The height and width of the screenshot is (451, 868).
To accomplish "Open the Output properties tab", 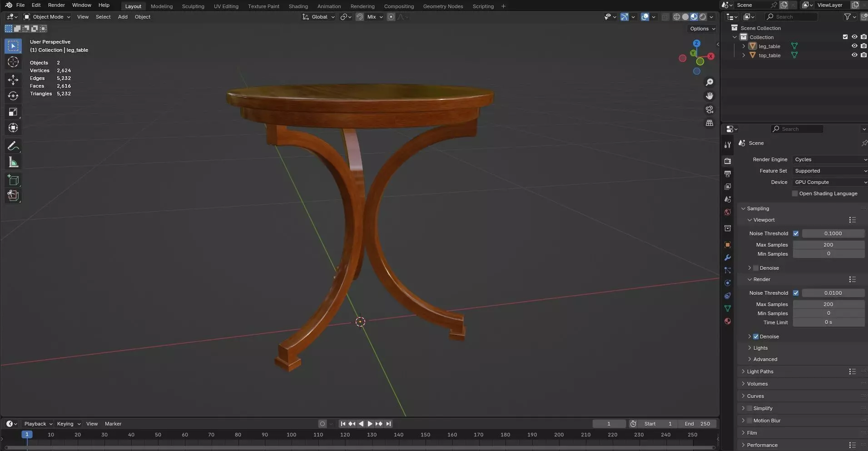I will [728, 173].
